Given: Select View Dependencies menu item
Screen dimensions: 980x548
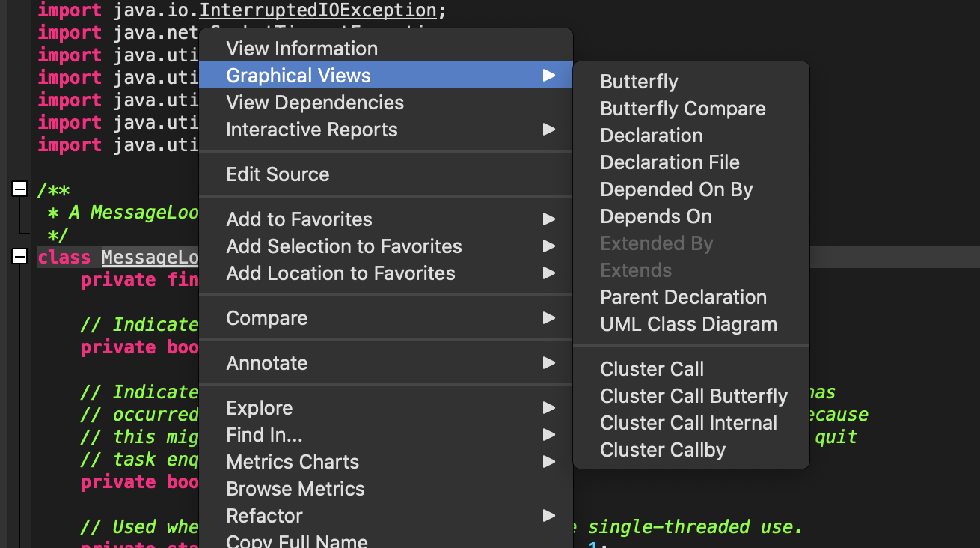Looking at the screenshot, I should 315,103.
